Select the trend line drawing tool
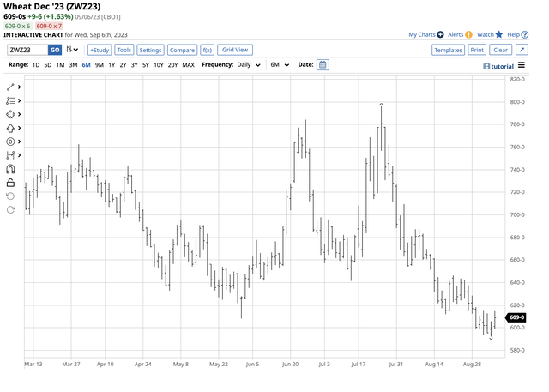Image resolution: width=549 pixels, height=392 pixels. (10, 87)
